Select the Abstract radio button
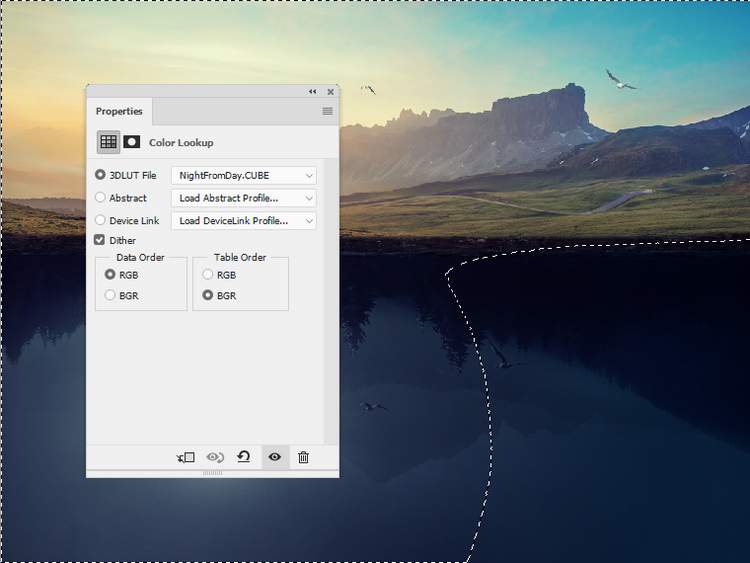750x563 pixels. coord(100,197)
